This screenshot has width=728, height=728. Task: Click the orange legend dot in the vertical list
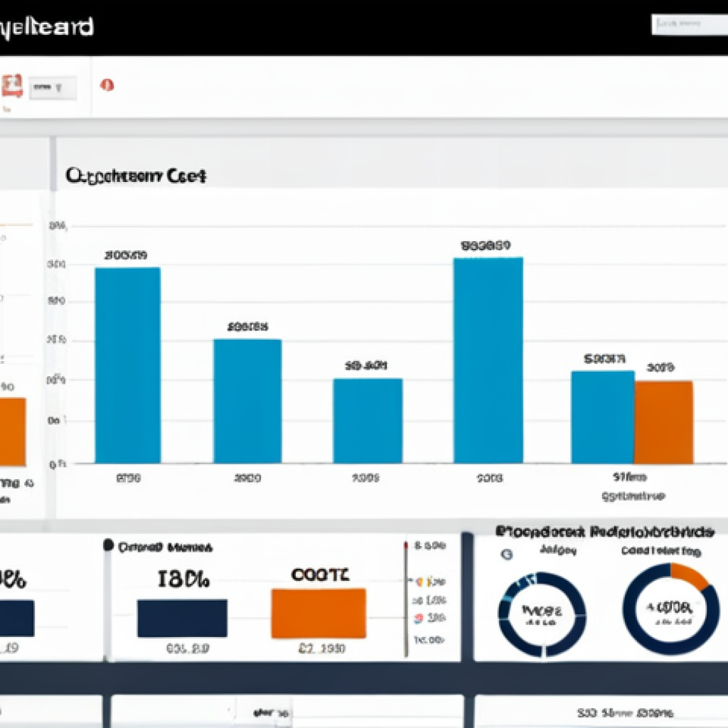pos(419,582)
